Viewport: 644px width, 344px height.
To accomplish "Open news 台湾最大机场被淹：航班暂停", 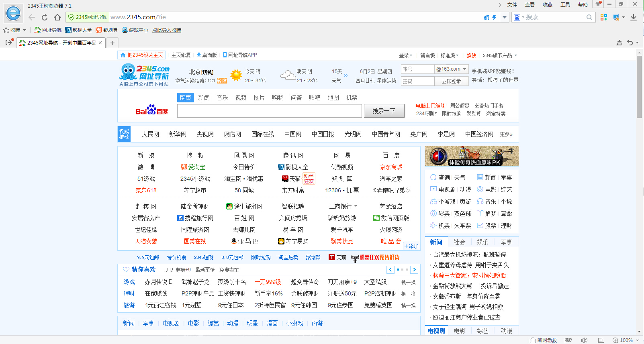I will pos(469,254).
